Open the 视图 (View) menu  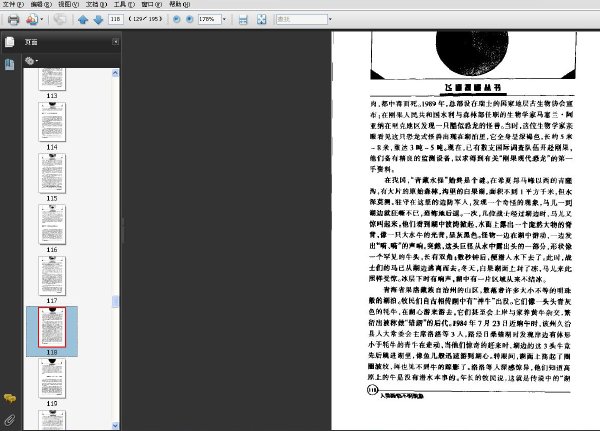click(x=68, y=4)
